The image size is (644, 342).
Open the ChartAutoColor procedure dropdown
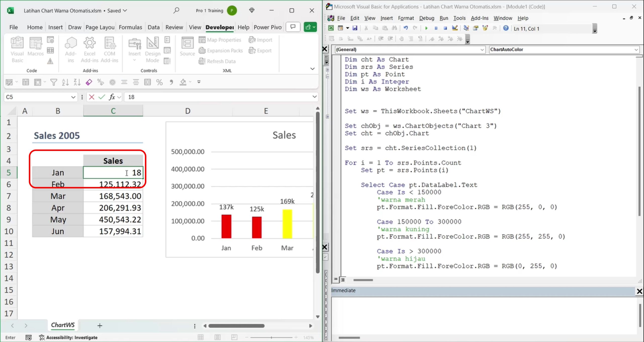636,50
